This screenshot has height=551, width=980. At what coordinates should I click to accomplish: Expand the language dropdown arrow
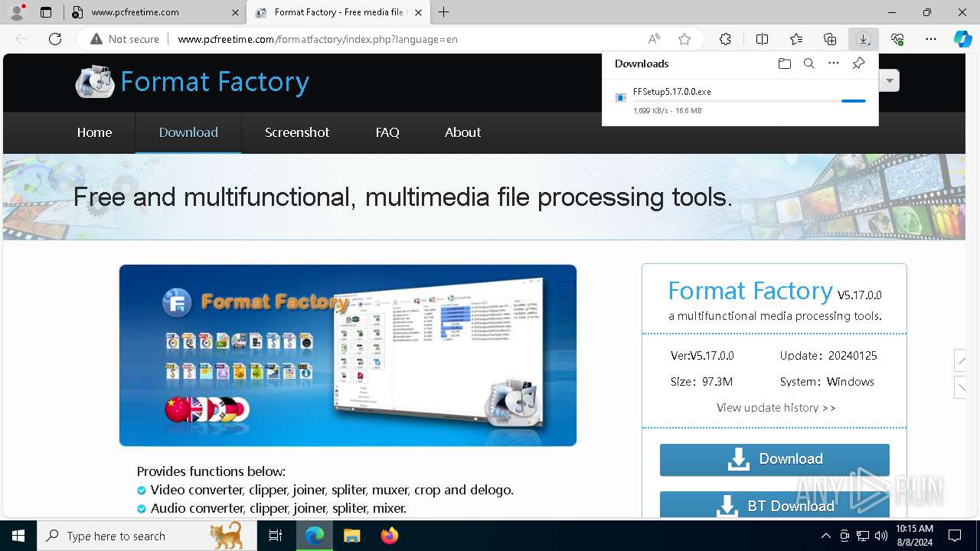(889, 80)
